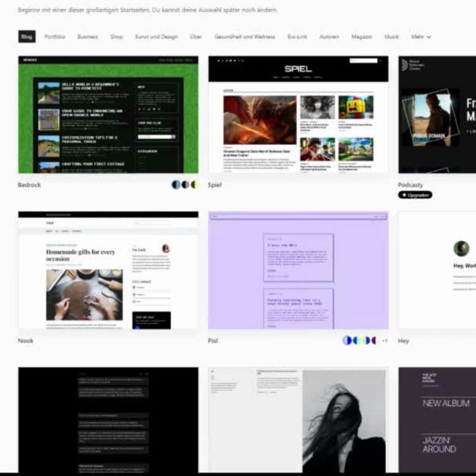Pick Bedrock's olive and yellow swatch
476x476 pixels.
click(194, 185)
